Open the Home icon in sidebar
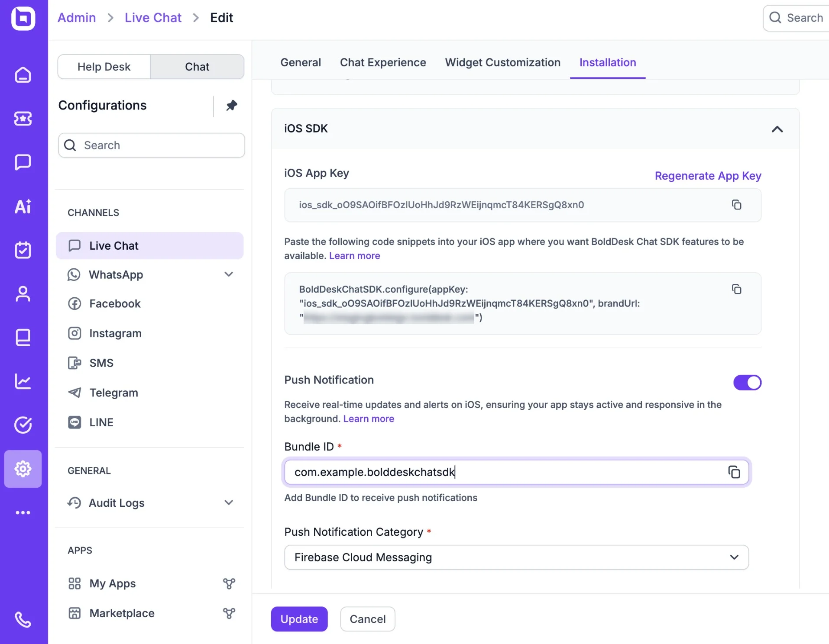 pyautogui.click(x=23, y=75)
